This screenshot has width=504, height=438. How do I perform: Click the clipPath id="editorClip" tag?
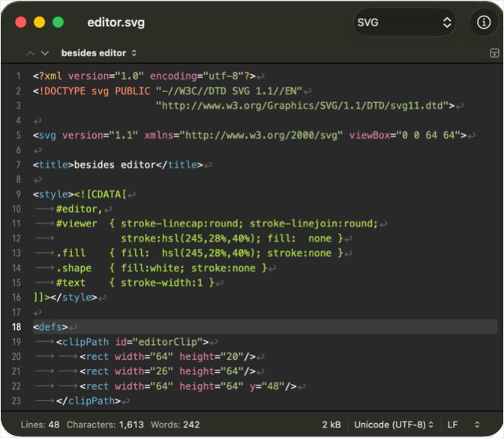coord(133,341)
